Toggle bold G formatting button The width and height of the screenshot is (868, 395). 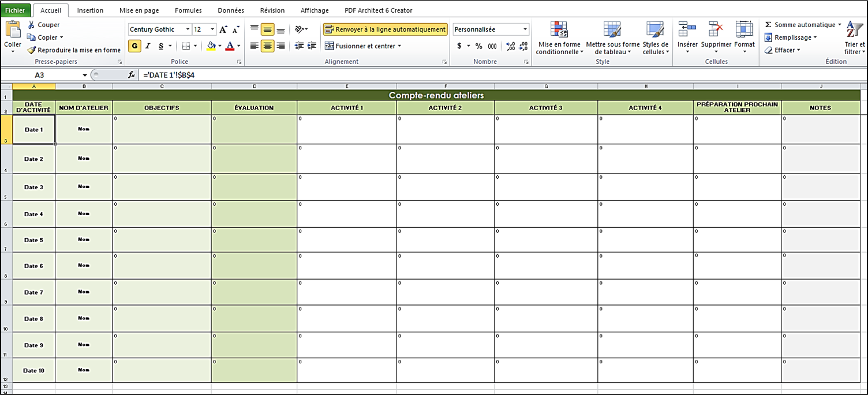[x=134, y=46]
